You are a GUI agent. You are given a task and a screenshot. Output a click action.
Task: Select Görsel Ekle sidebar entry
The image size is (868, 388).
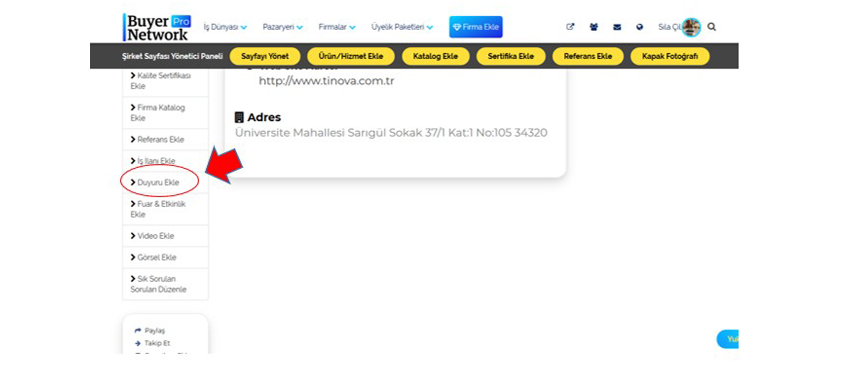(x=165, y=257)
